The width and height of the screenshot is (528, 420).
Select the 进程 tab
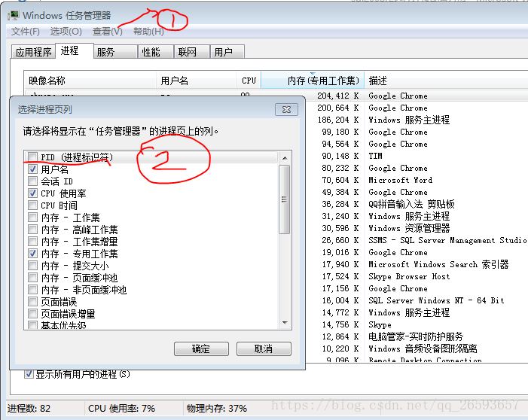[74, 51]
